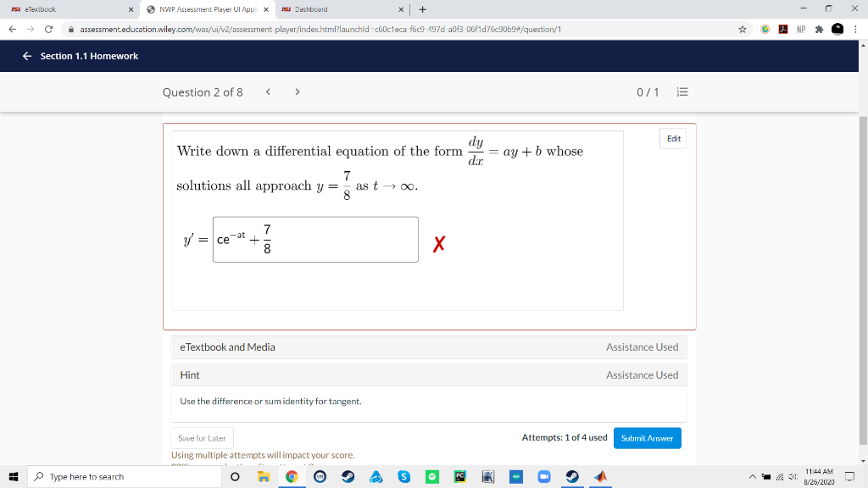Click the Submit Answer button
The image size is (868, 488).
tap(647, 438)
